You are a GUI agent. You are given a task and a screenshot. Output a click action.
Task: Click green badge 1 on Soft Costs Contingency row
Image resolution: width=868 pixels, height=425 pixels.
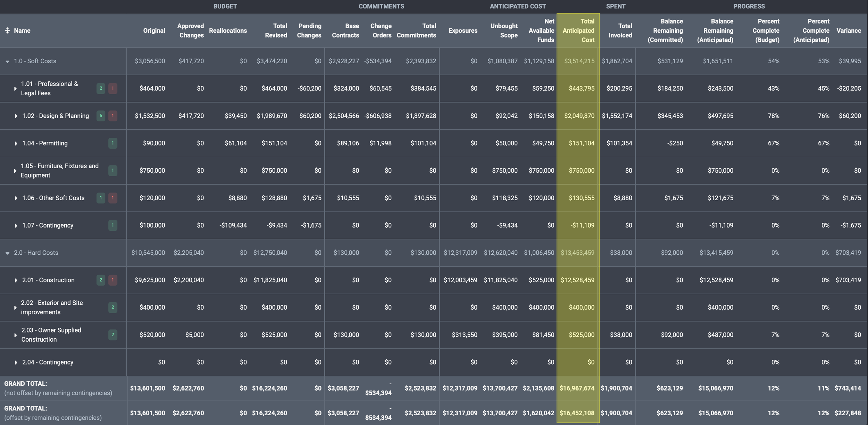pos(112,225)
